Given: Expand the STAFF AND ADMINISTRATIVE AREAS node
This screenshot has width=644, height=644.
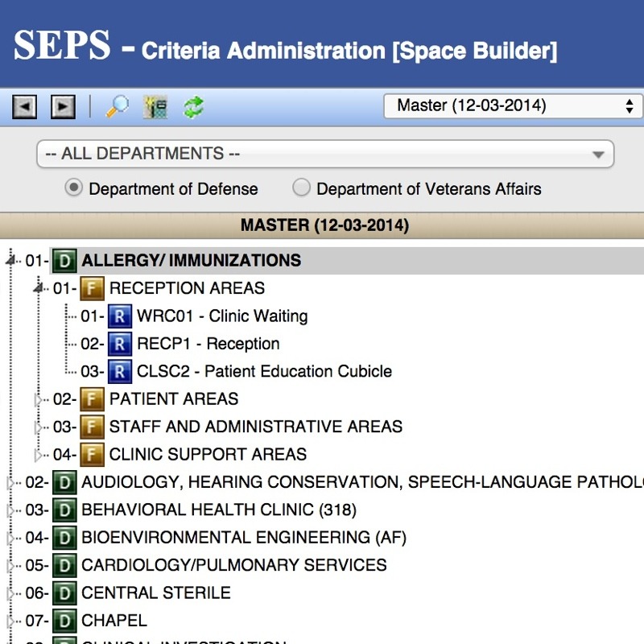Looking at the screenshot, I should 38,427.
